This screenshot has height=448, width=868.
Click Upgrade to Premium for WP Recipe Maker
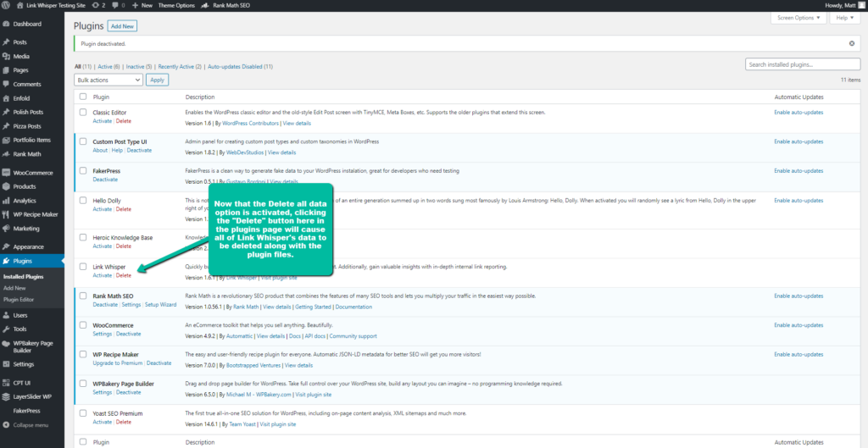coord(118,362)
